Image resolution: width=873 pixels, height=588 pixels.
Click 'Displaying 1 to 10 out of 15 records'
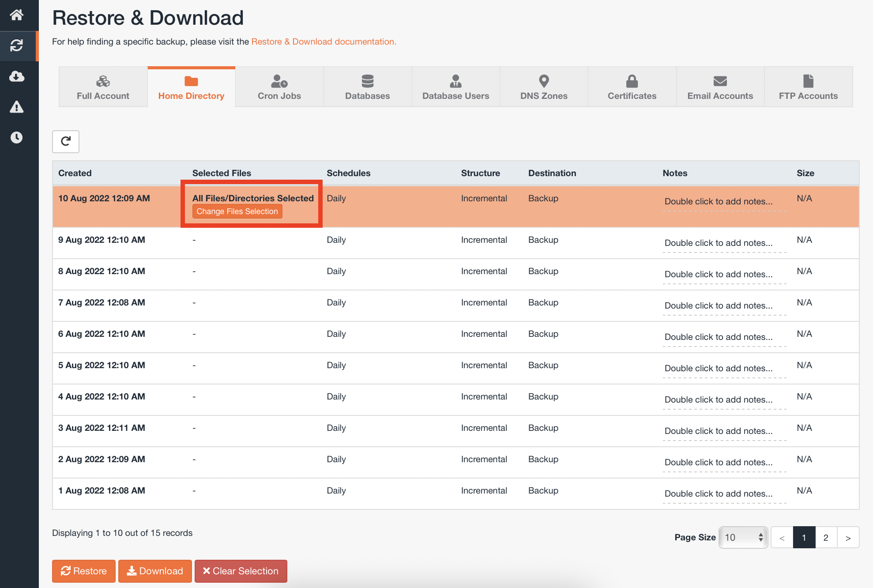[122, 533]
